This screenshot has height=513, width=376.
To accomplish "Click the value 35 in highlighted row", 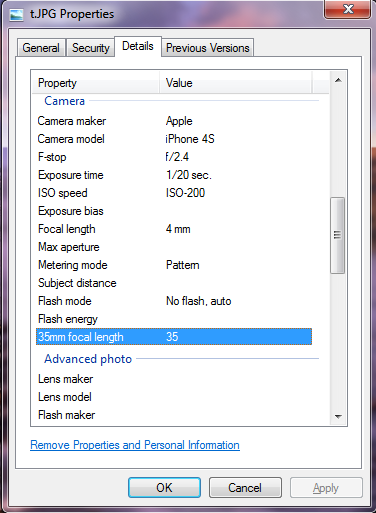I will pyautogui.click(x=172, y=337).
